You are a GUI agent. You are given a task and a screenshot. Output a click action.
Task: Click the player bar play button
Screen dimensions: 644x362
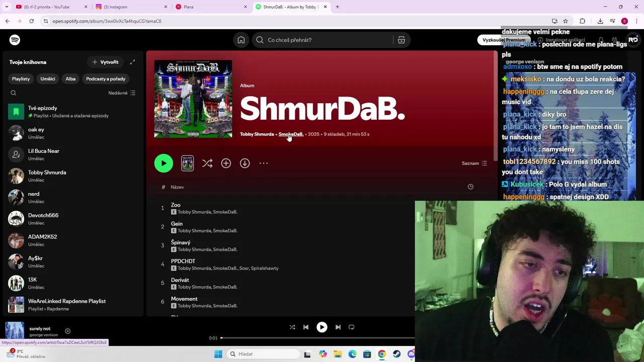(x=322, y=327)
